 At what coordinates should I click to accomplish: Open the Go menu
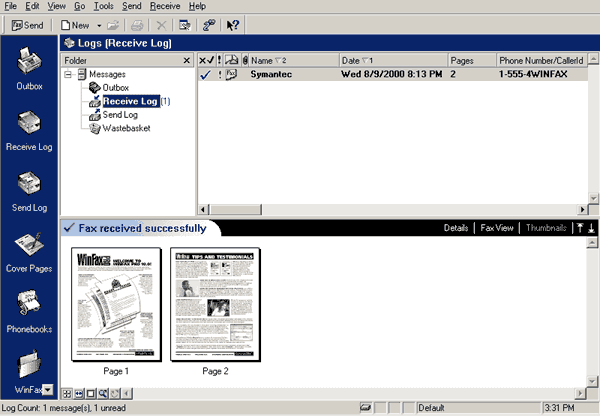tap(80, 6)
